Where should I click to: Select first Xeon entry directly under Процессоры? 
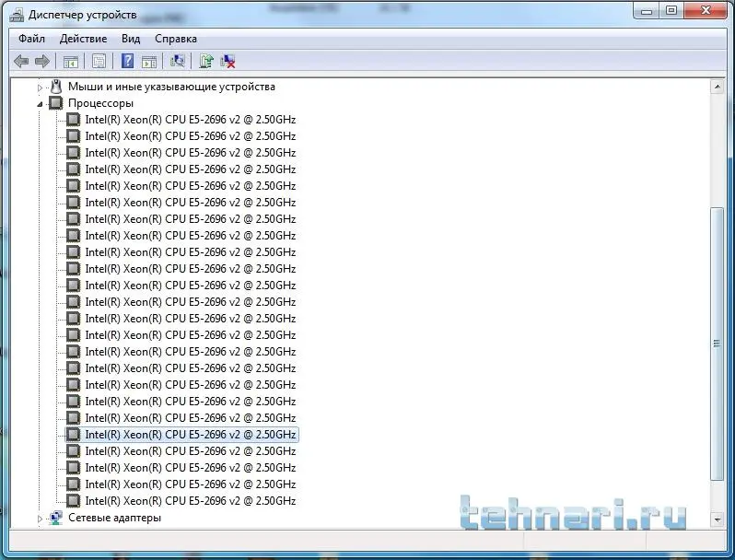[x=191, y=120]
